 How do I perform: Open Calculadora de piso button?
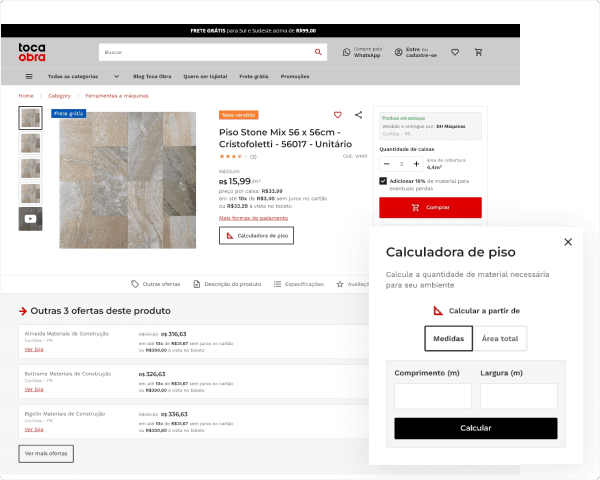point(256,235)
